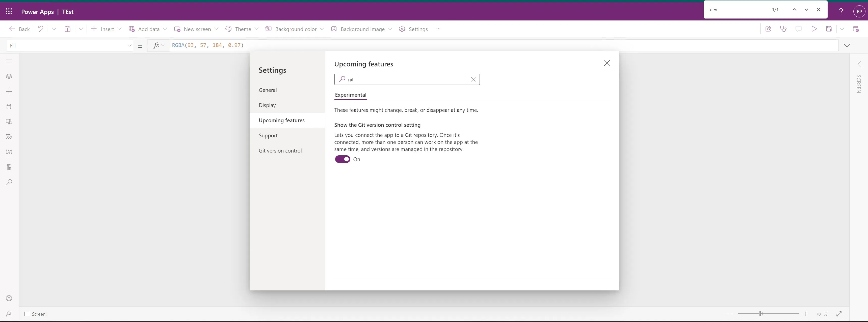Expand the Fill property dropdown
The height and width of the screenshot is (322, 868).
tap(129, 45)
